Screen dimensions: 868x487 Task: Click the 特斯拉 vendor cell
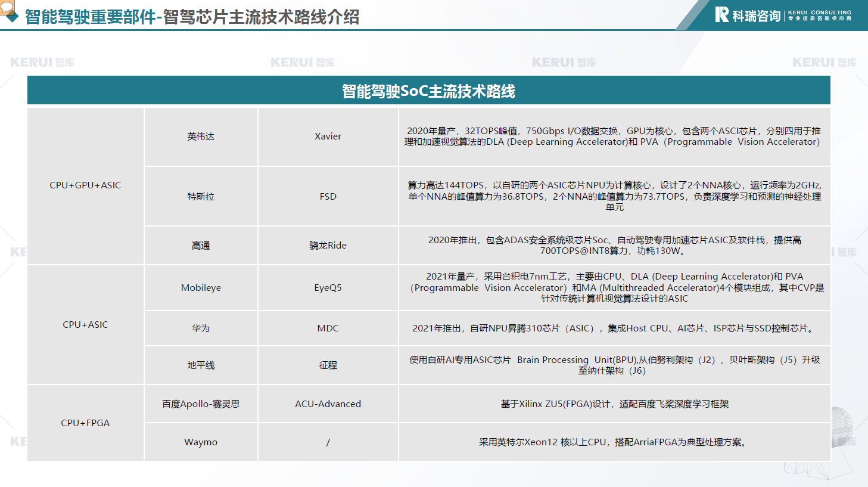pos(201,196)
